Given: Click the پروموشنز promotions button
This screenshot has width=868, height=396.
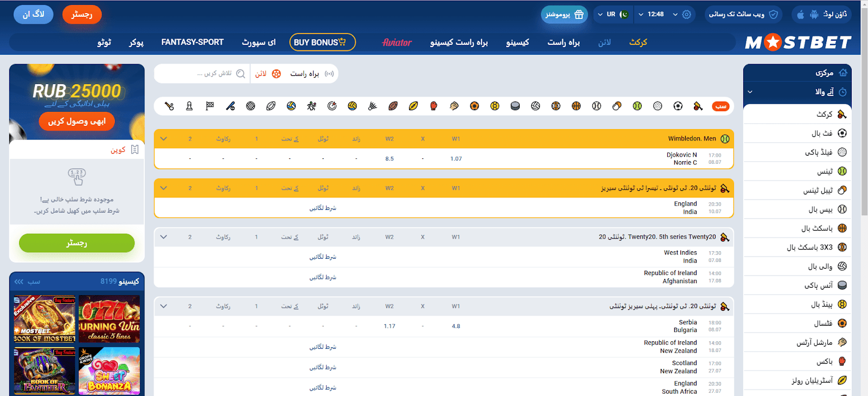Looking at the screenshot, I should coord(565,15).
